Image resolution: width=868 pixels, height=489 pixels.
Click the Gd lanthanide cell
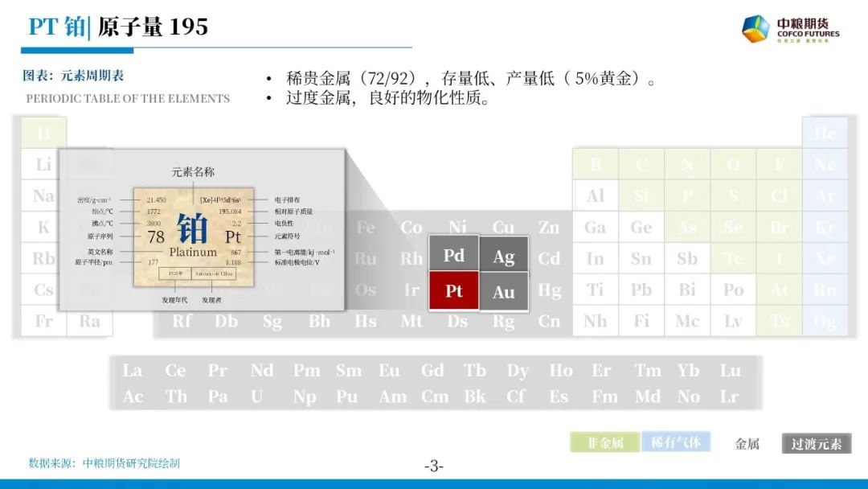click(432, 370)
